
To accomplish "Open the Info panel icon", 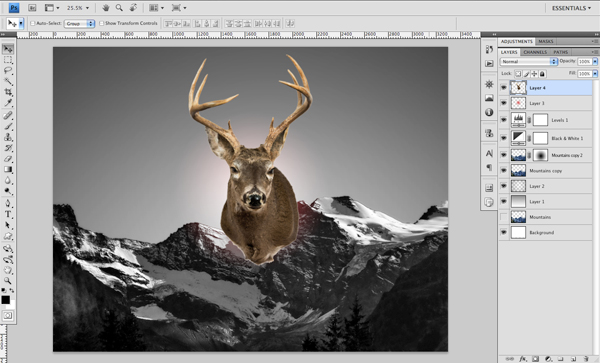I will 489,112.
